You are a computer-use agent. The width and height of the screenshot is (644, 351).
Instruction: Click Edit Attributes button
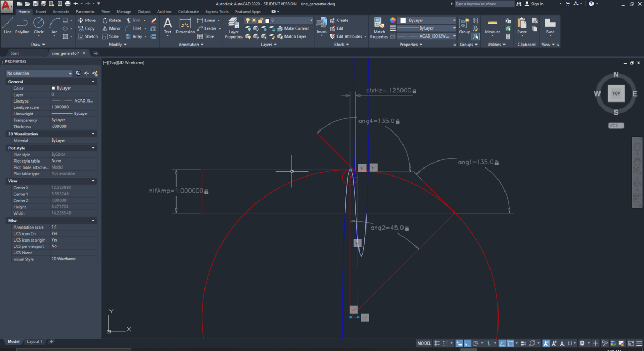[346, 36]
